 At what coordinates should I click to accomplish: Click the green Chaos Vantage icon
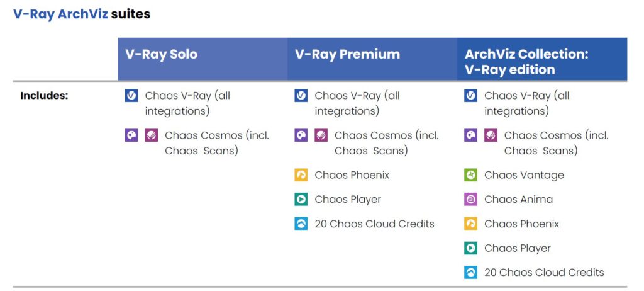point(470,175)
